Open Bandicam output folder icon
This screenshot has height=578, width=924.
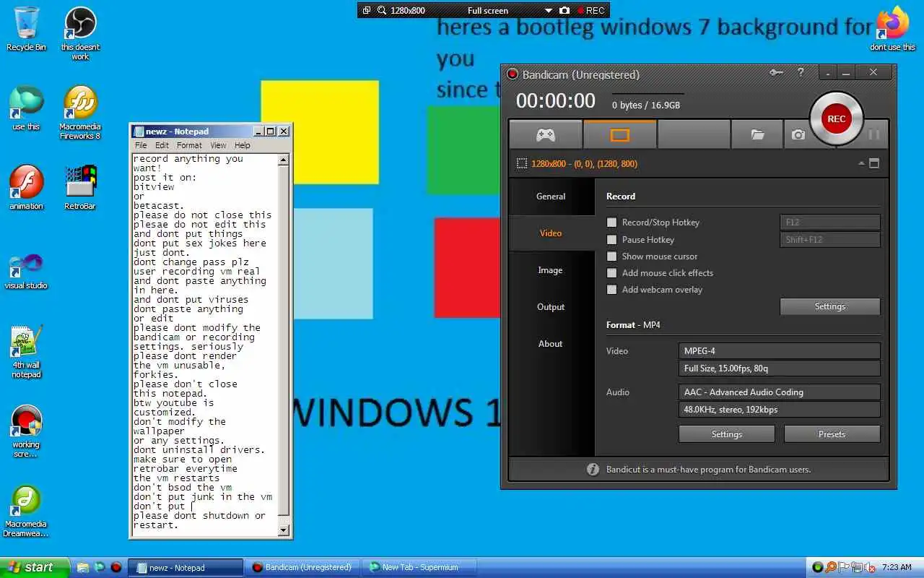click(757, 135)
